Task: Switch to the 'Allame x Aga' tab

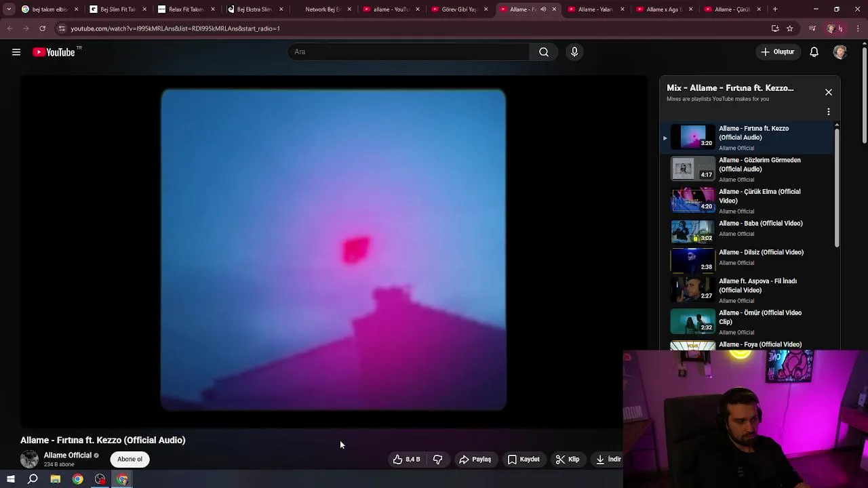Action: point(663,9)
